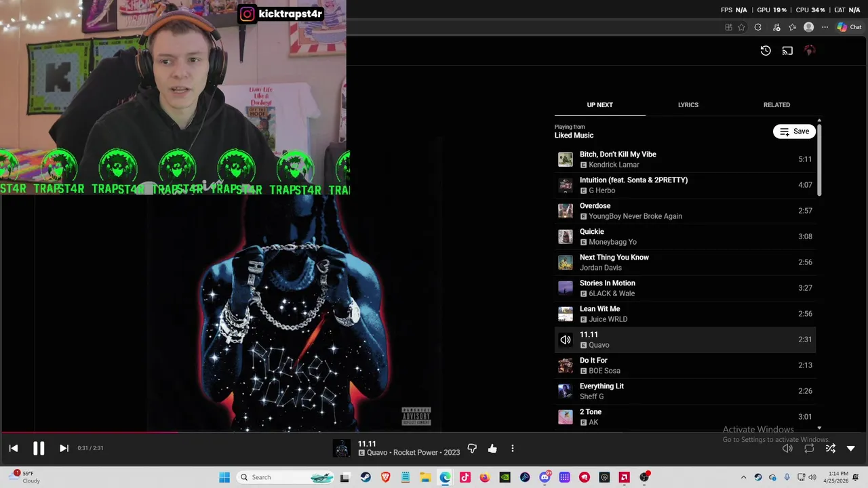
Task: Click the browser media control icon
Action: click(x=776, y=27)
